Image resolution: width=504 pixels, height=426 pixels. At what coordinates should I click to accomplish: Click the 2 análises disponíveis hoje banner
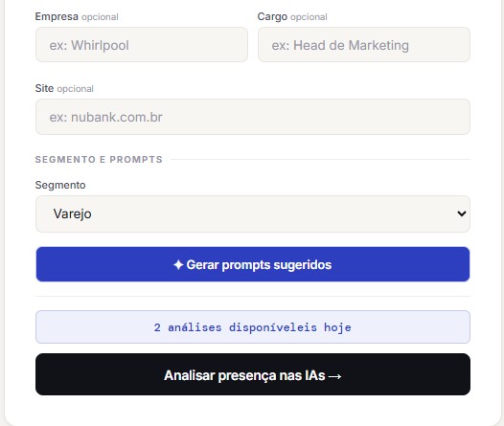tap(253, 326)
